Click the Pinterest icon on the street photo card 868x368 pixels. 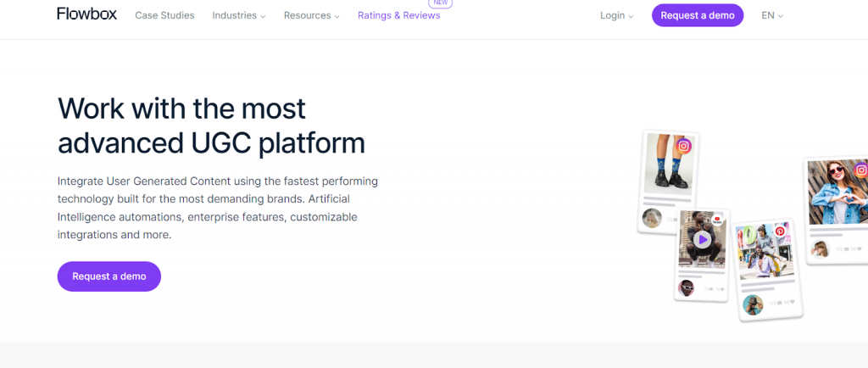[779, 231]
